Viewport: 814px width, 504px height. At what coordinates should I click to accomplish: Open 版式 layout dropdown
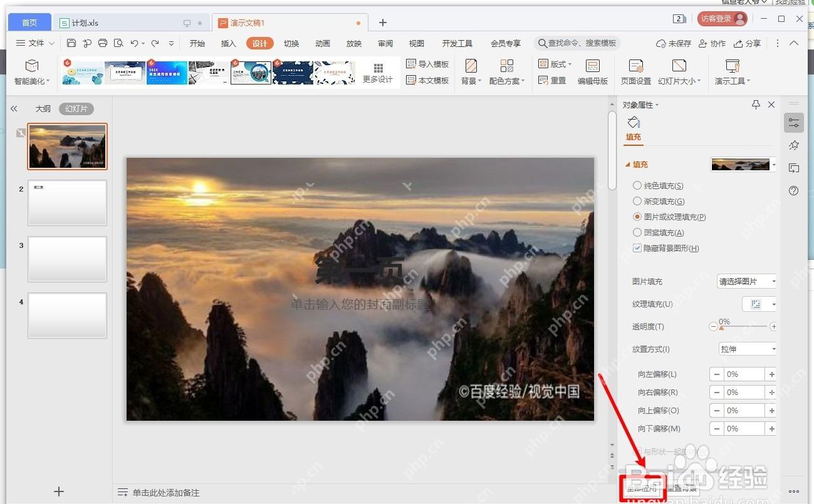(555, 64)
